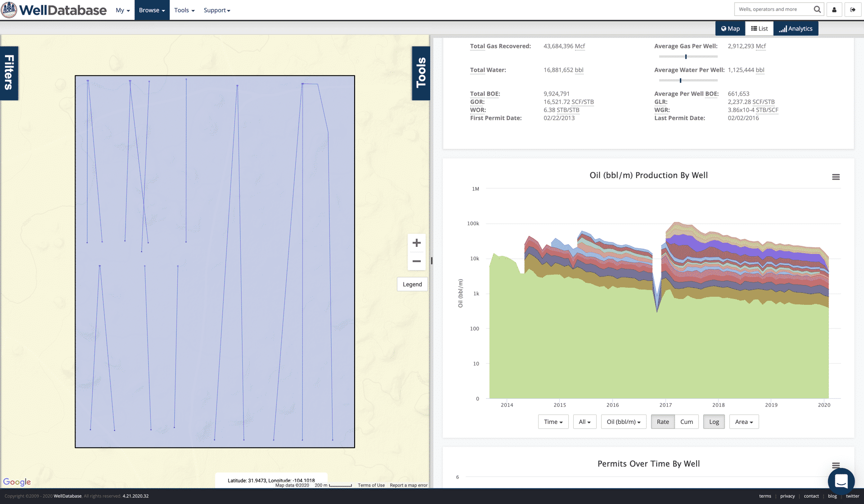This screenshot has width=864, height=504.
Task: Click the Average Water Per Well slider
Action: [x=688, y=80]
